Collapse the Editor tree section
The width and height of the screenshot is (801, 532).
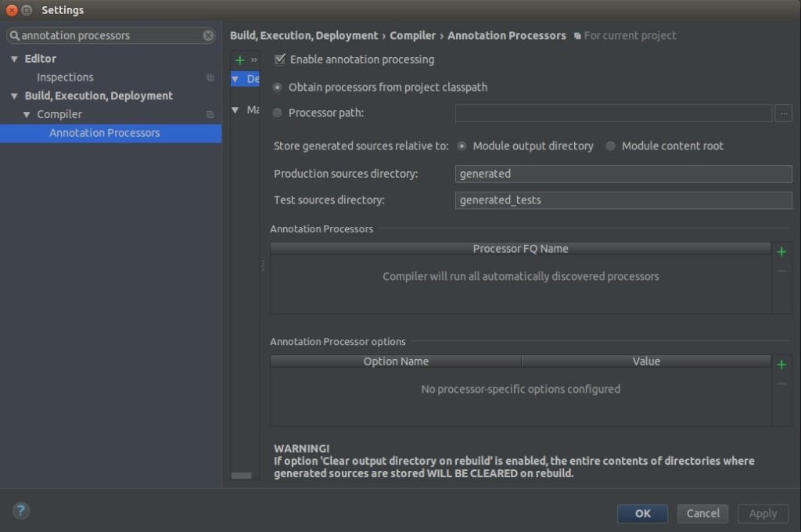pos(13,58)
